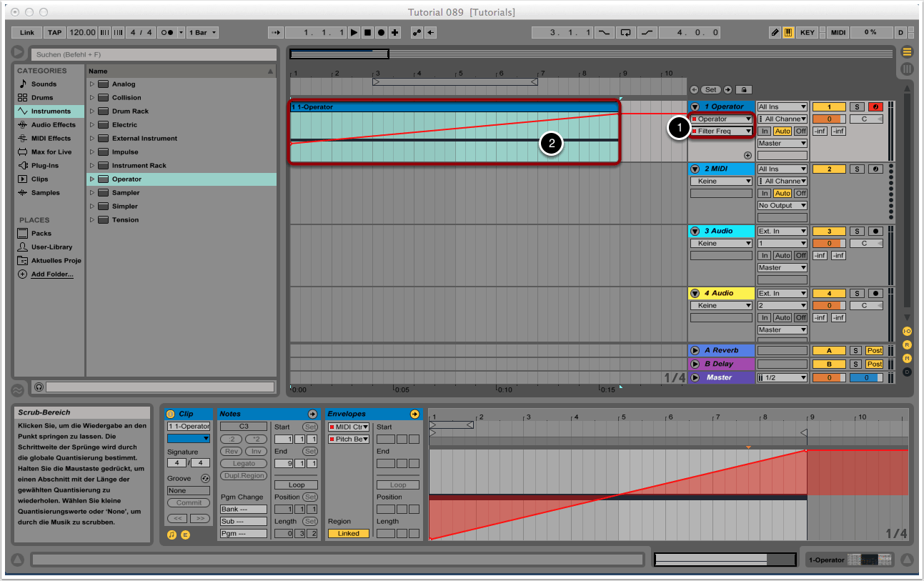
Task: Toggle Draw Mode pencil icon
Action: click(775, 33)
